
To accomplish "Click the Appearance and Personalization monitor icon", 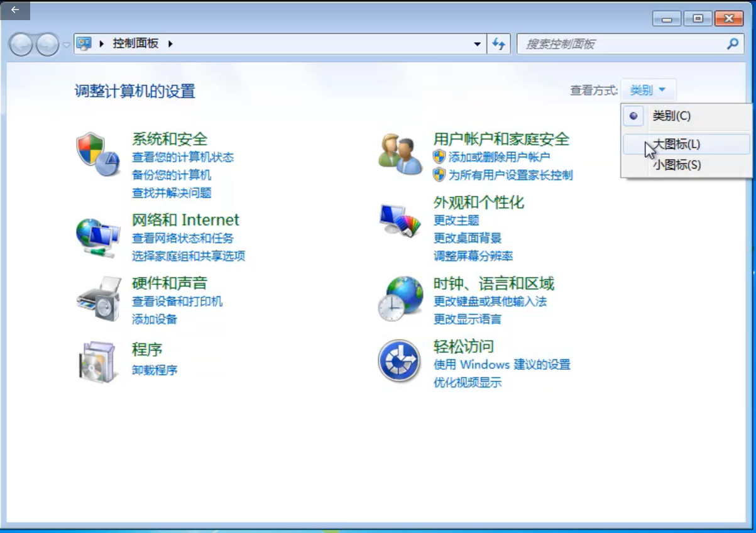I will [x=400, y=221].
